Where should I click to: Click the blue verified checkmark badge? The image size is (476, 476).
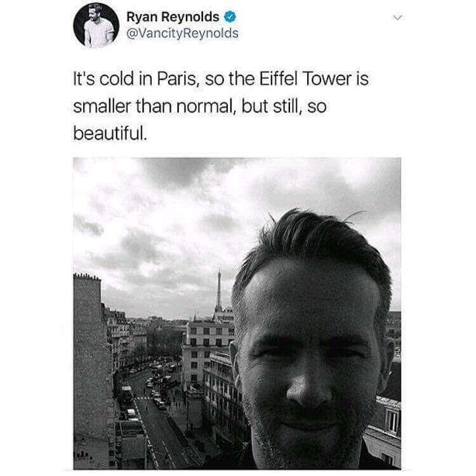pos(230,17)
